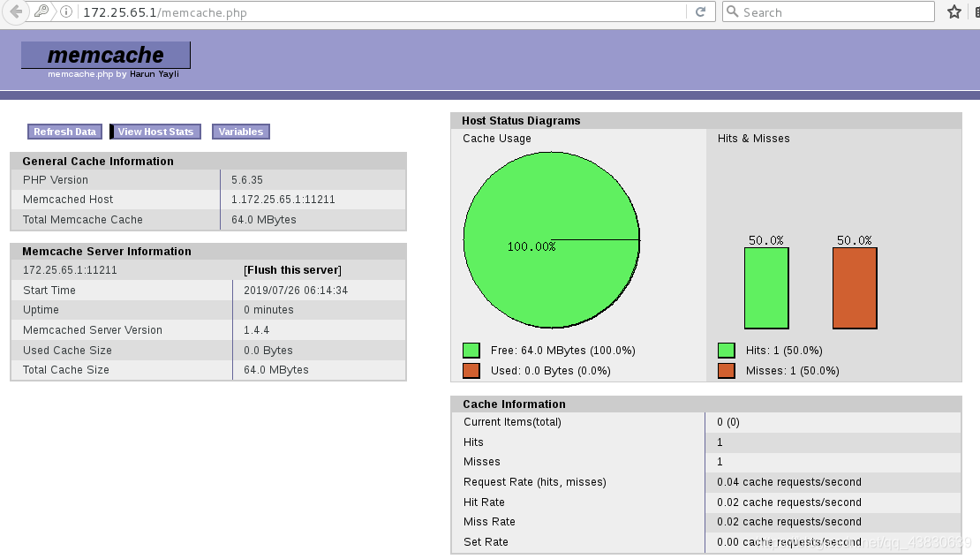Click the Hit Rate row label

pos(484,502)
